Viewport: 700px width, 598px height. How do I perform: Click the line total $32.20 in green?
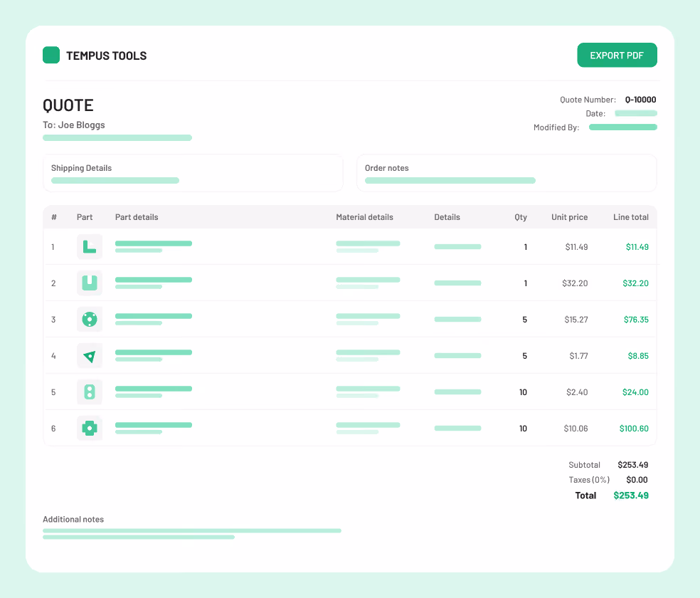pyautogui.click(x=636, y=283)
